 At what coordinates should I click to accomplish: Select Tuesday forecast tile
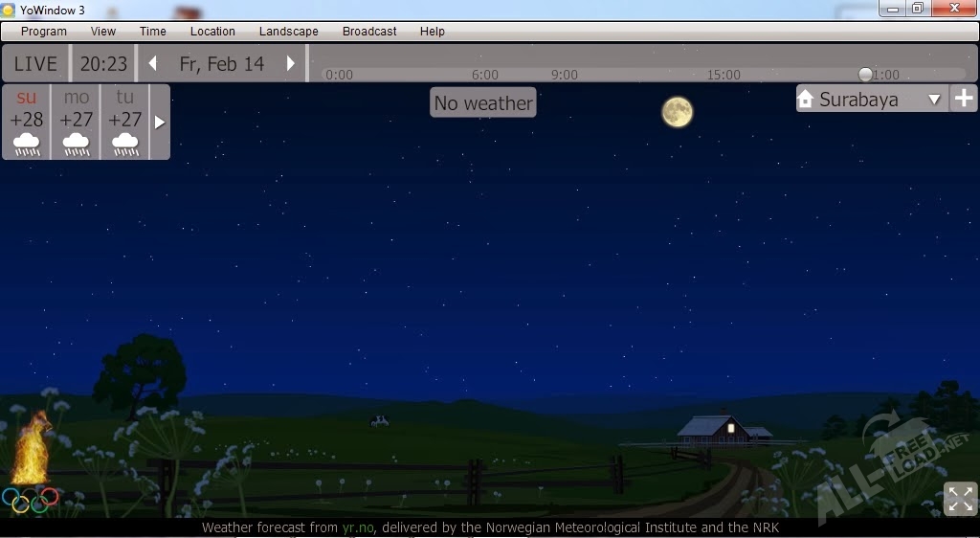click(x=125, y=122)
